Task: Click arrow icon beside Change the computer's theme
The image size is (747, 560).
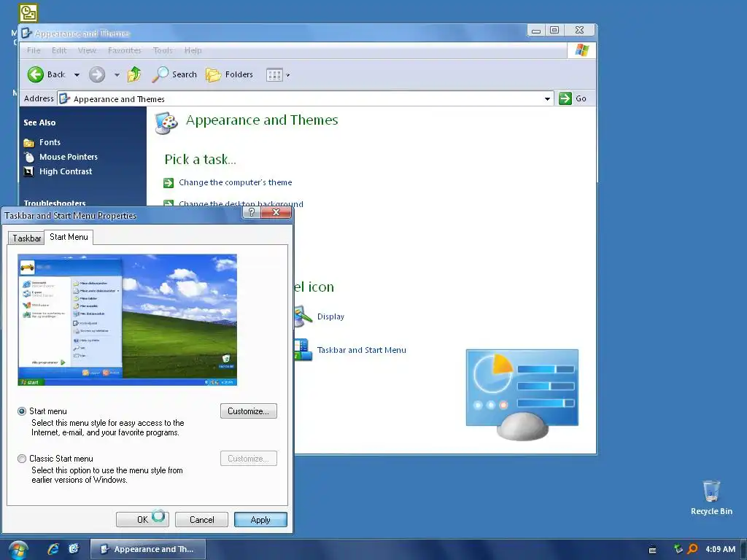Action: coord(169,183)
